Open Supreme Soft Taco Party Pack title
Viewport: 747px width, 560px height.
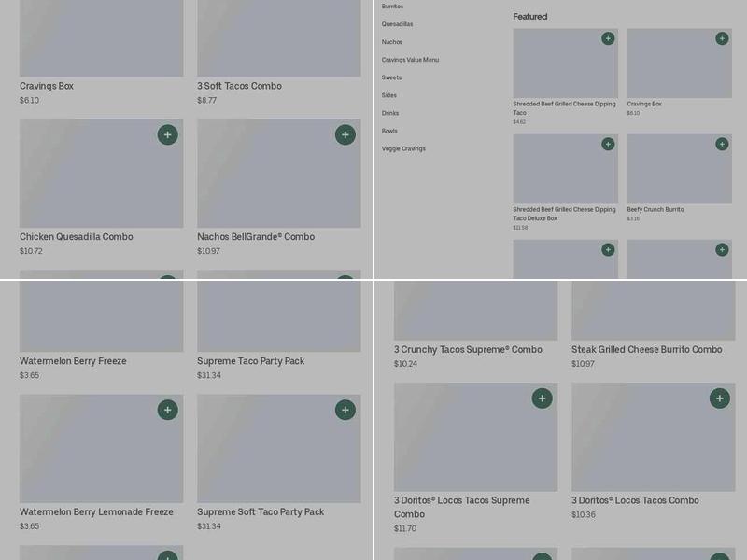pyautogui.click(x=261, y=511)
